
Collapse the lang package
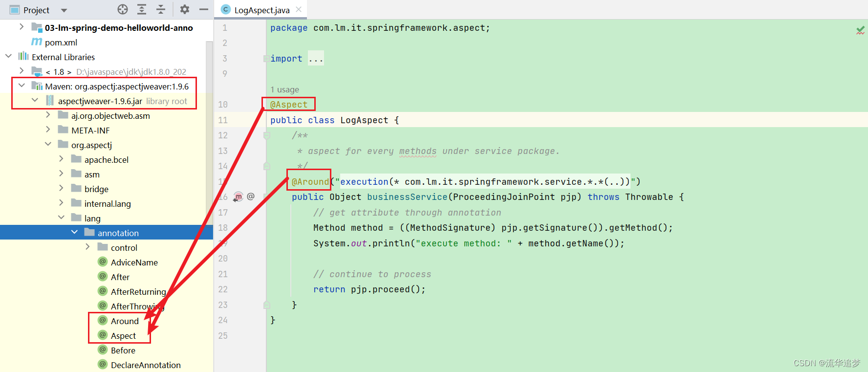pos(61,218)
